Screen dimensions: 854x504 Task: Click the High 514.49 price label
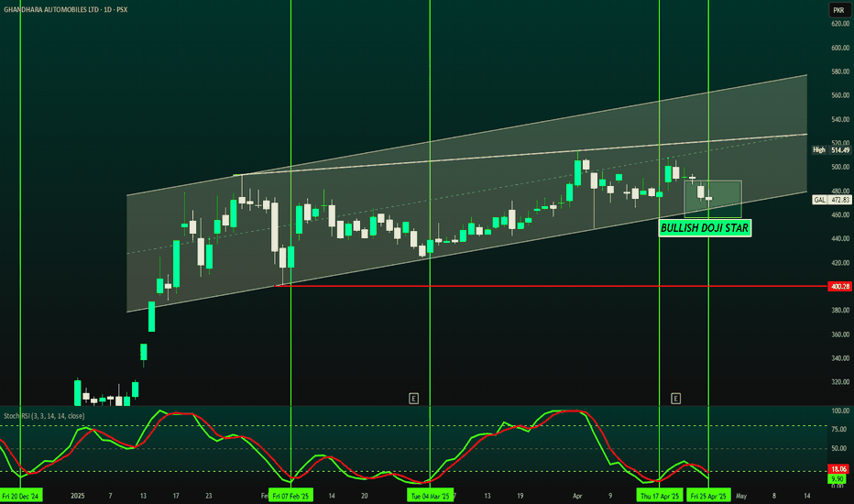click(x=831, y=150)
